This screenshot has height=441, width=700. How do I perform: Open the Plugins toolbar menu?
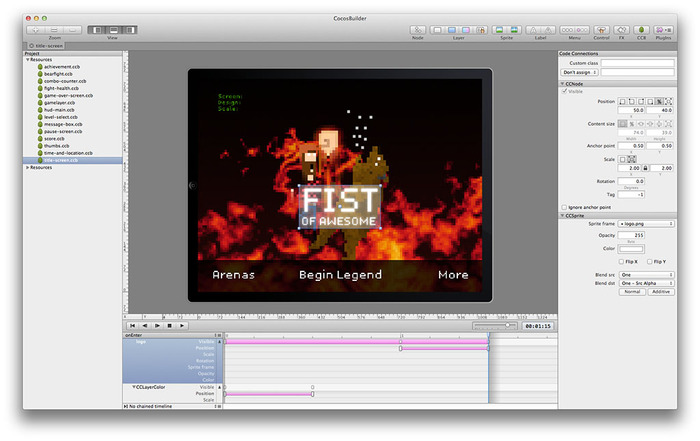[663, 30]
